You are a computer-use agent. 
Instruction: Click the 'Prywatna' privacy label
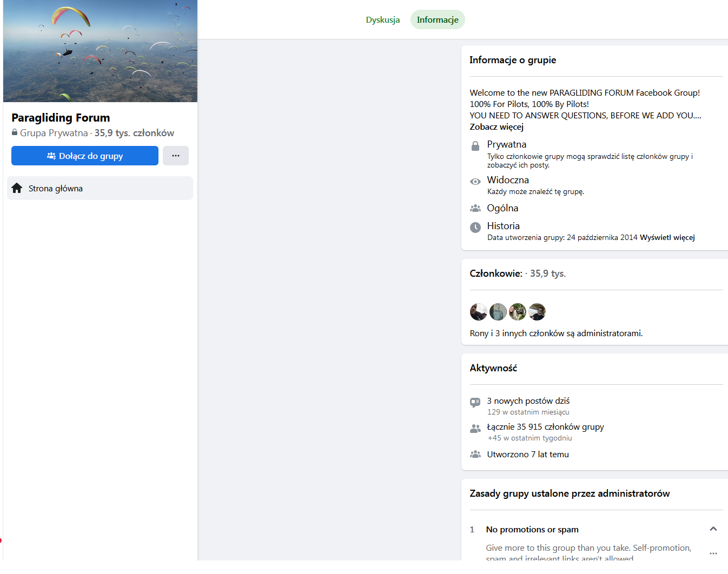[507, 144]
